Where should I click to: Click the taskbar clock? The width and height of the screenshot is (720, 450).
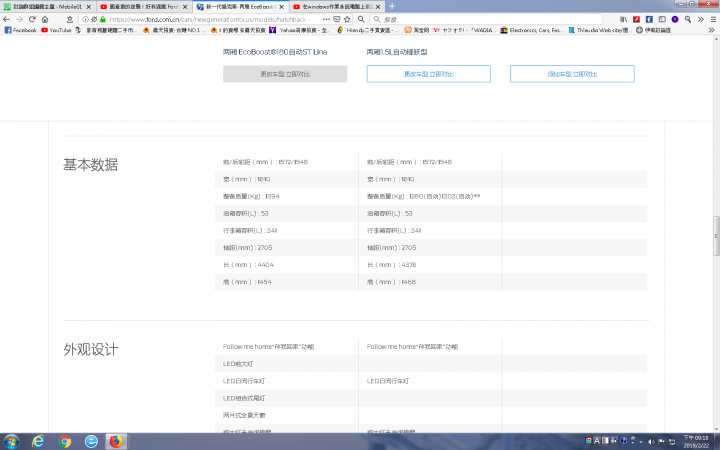click(696, 442)
